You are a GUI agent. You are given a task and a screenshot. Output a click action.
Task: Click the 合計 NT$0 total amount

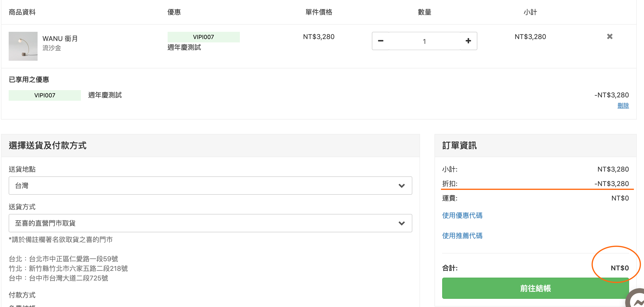point(619,268)
